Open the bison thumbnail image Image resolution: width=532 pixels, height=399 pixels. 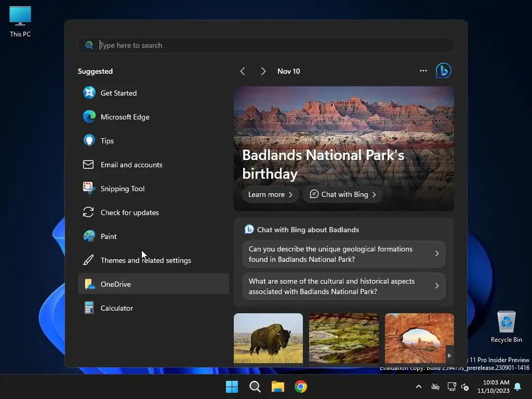click(x=268, y=338)
